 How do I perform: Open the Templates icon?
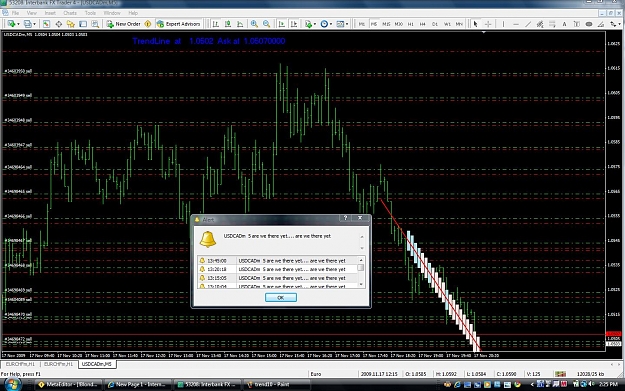tap(340, 24)
